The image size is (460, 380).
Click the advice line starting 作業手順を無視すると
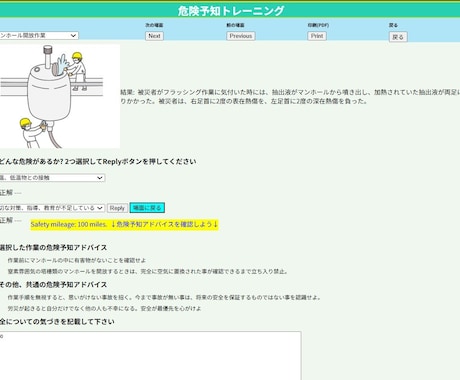[164, 297]
